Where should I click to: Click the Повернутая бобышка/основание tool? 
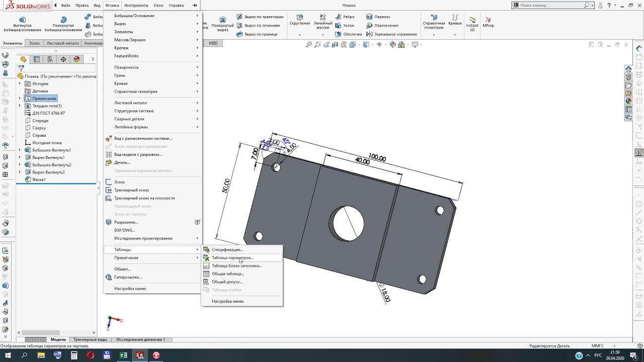point(63,24)
